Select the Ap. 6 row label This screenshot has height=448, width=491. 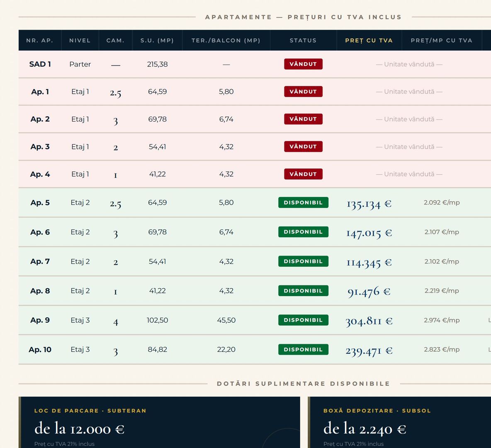[x=40, y=232]
